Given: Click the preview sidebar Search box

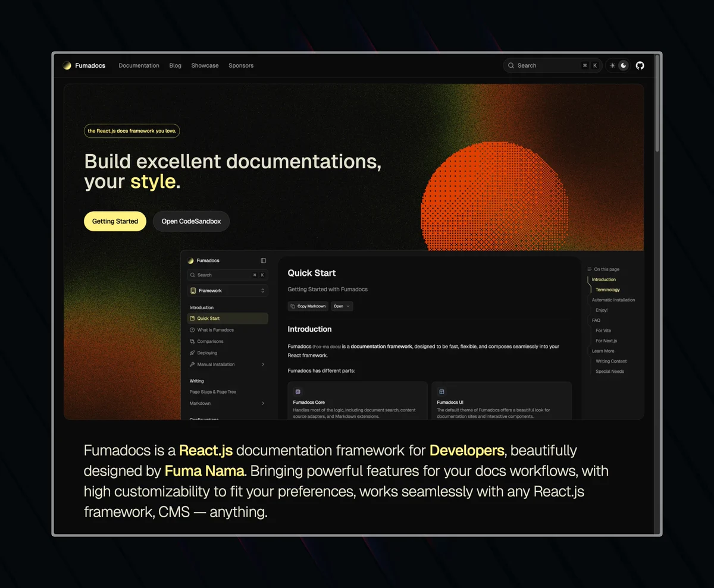Looking at the screenshot, I should point(227,275).
